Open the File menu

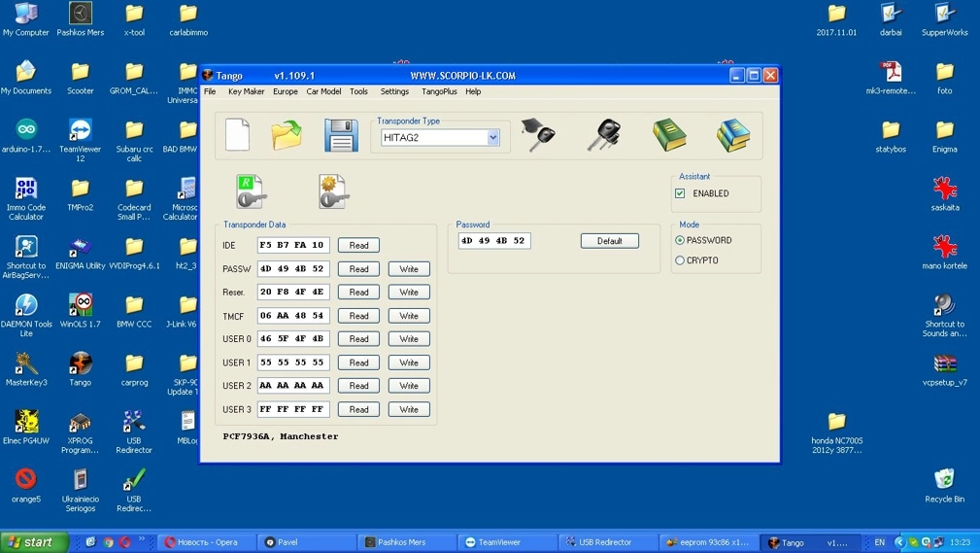210,91
